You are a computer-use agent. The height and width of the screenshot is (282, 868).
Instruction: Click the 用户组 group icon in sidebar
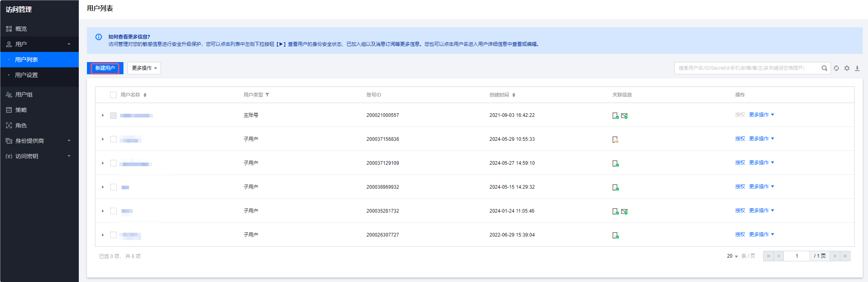[9, 95]
